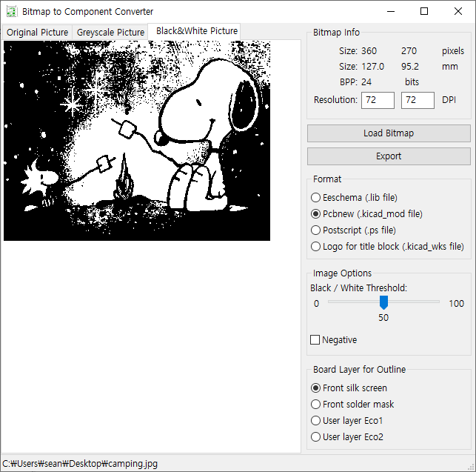Select Front solder mask layer
Viewport: 476px width, 472px height.
pos(352,405)
